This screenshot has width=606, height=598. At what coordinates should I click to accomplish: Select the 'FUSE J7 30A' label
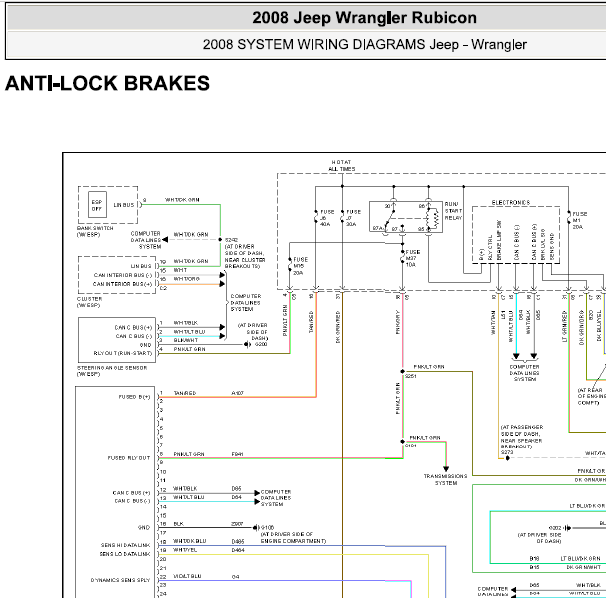pyautogui.click(x=352, y=218)
